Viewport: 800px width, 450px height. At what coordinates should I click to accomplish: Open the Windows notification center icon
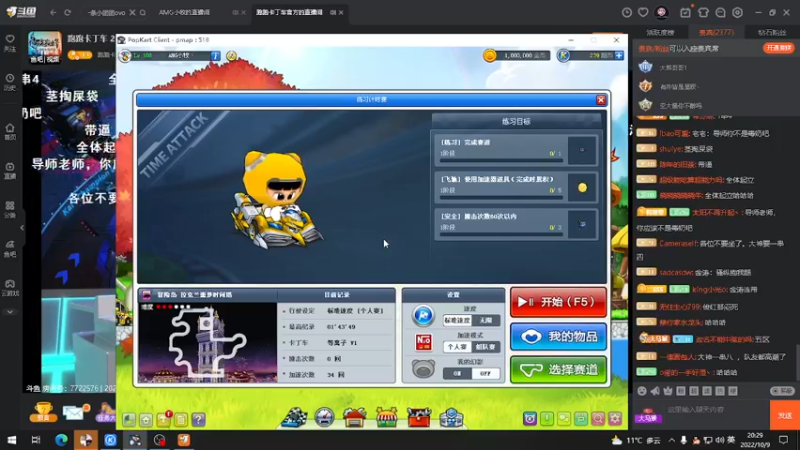pyautogui.click(x=784, y=440)
